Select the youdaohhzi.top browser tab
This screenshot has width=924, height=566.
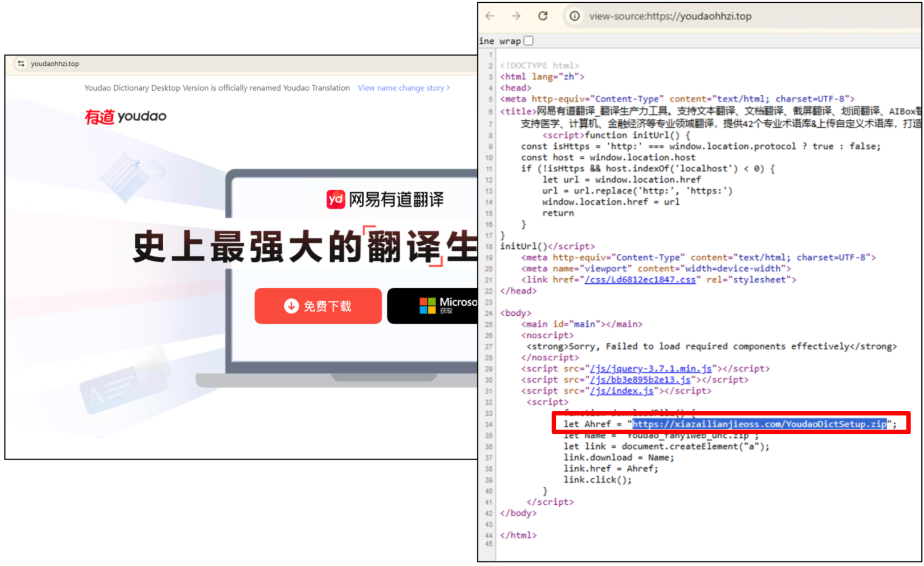pyautogui.click(x=54, y=64)
